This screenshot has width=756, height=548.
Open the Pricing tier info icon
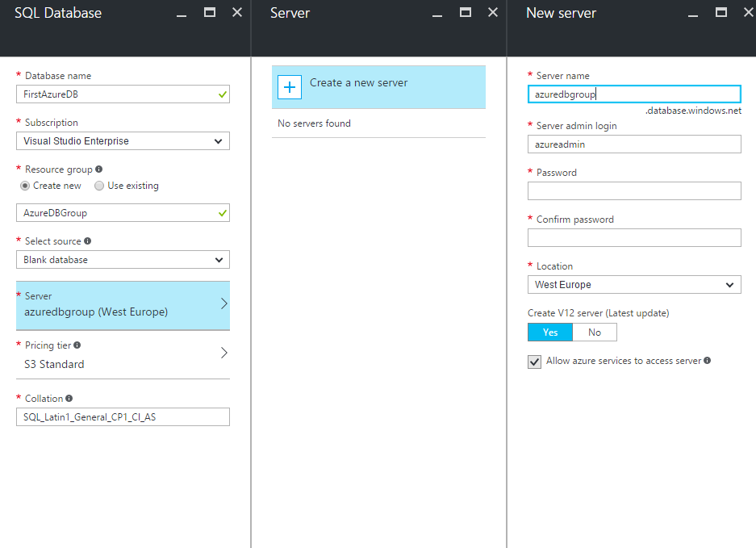[x=77, y=345]
